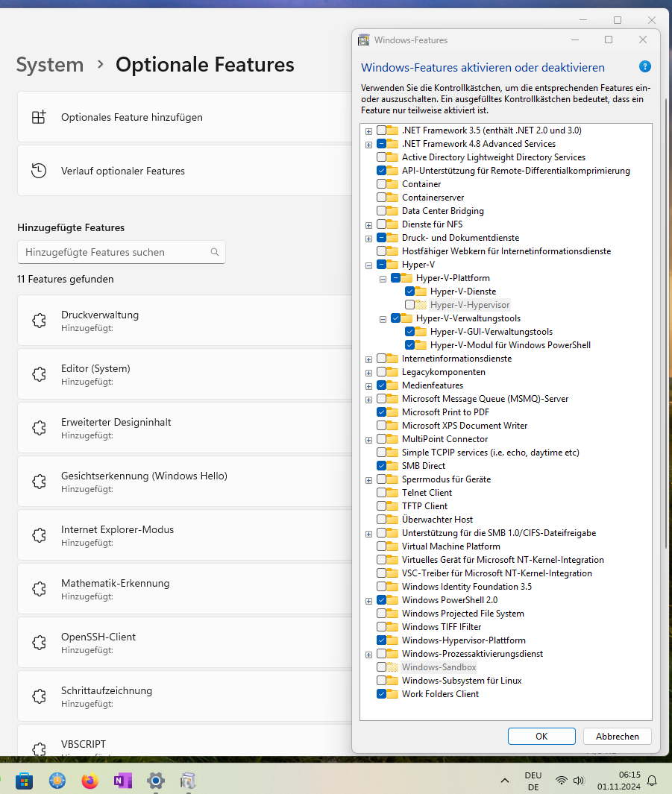The width and height of the screenshot is (672, 794).
Task: Select the SMB Direct tree item
Action: click(424, 466)
